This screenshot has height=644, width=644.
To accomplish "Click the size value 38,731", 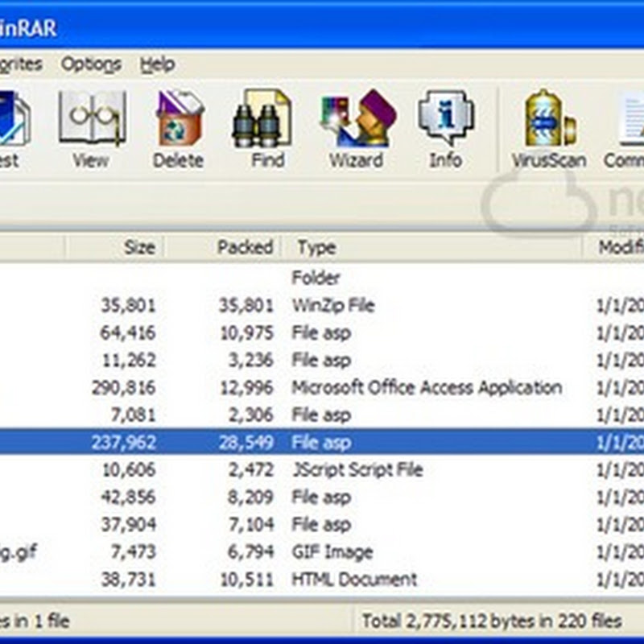I will click(x=128, y=580).
